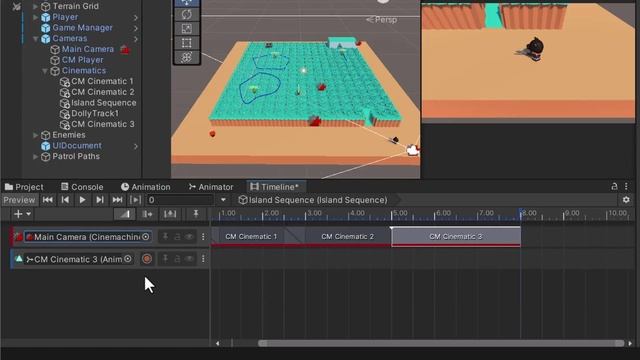640x360 pixels.
Task: Select the Scale tool in scene toolbar
Action: (187, 29)
